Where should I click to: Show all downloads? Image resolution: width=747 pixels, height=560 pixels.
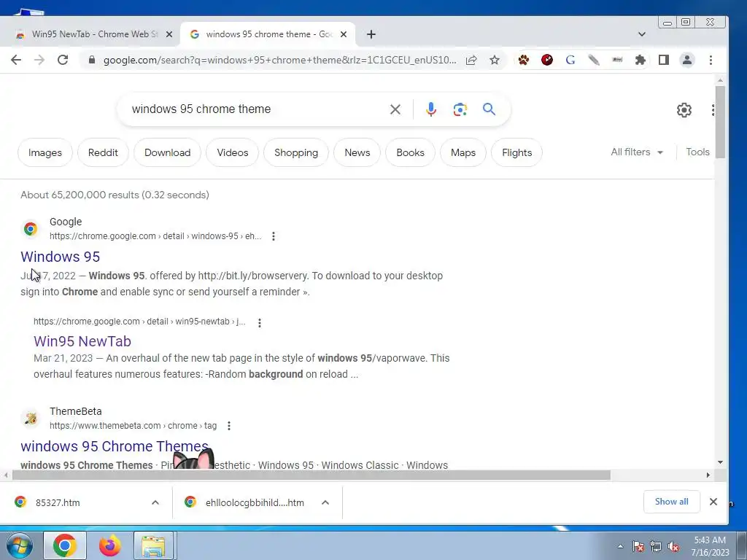point(671,502)
